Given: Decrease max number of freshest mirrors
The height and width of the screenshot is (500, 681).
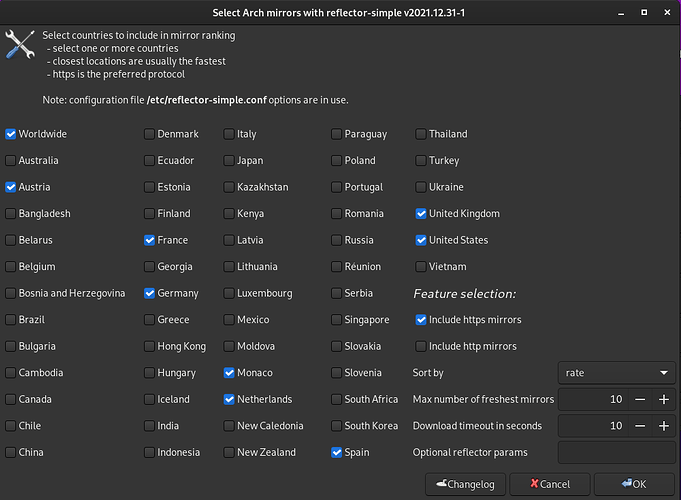Looking at the screenshot, I should coord(639,399).
